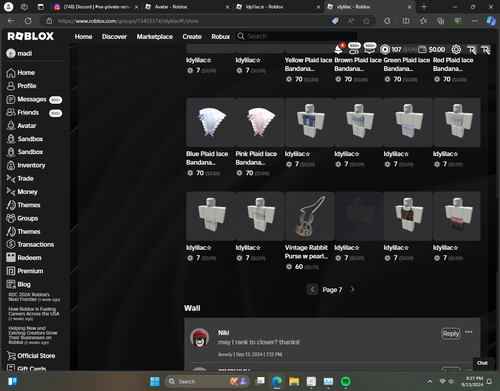Viewport: 500px width, 391px height.
Task: Select Discover in top navigation
Action: click(114, 36)
